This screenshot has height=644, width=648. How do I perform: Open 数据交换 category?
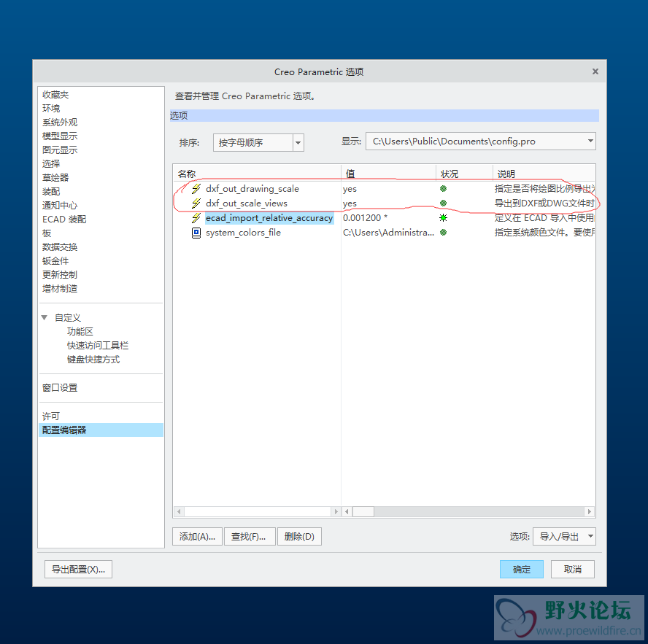[x=60, y=247]
